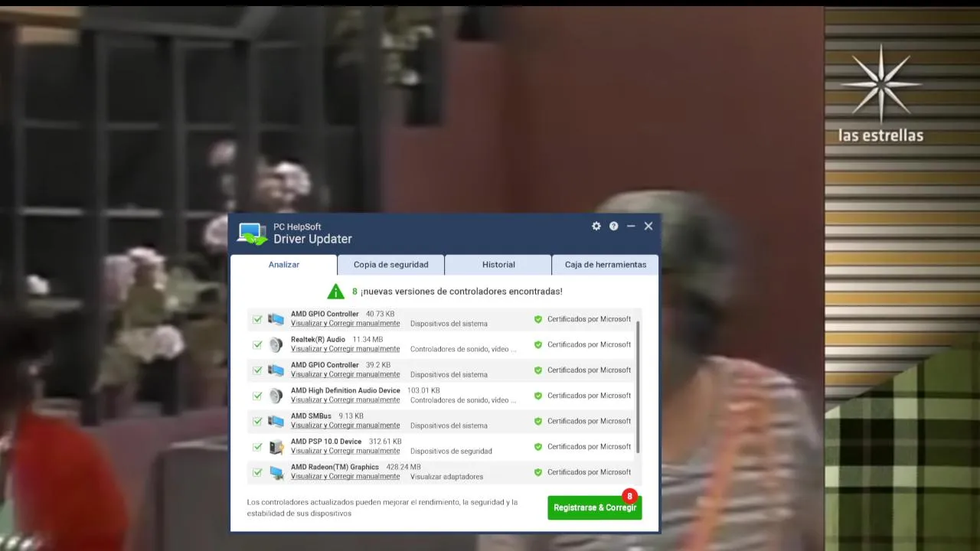This screenshot has height=551, width=980.
Task: Open Visualizar y Corregir manualmente for Realtek(R) Audio
Action: click(345, 349)
